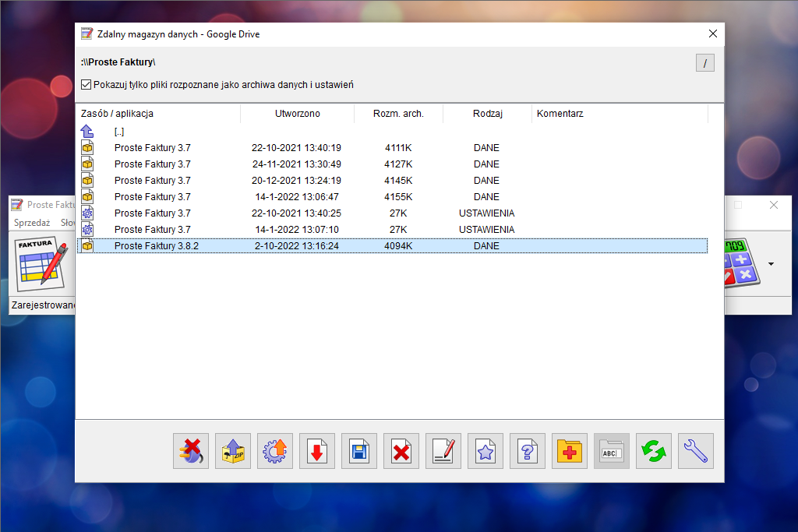Click the document with star icon

coord(486,451)
